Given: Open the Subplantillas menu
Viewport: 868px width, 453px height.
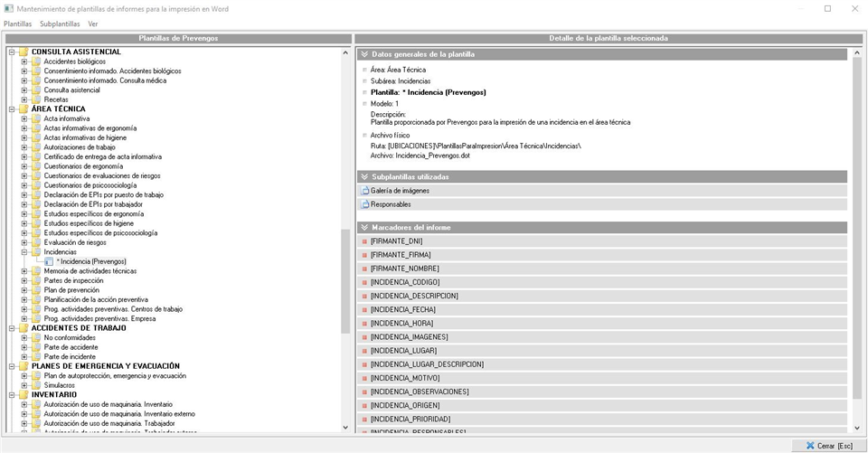Looking at the screenshot, I should pyautogui.click(x=61, y=24).
